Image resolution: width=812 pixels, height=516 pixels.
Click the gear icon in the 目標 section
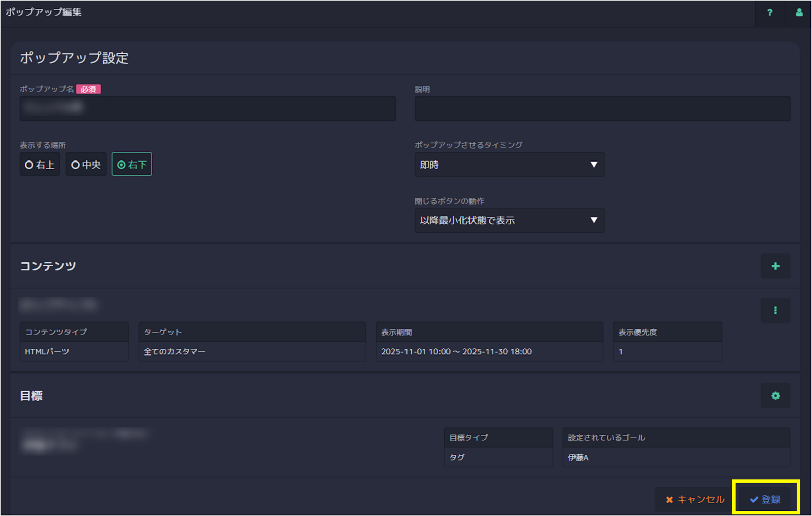[x=775, y=396]
